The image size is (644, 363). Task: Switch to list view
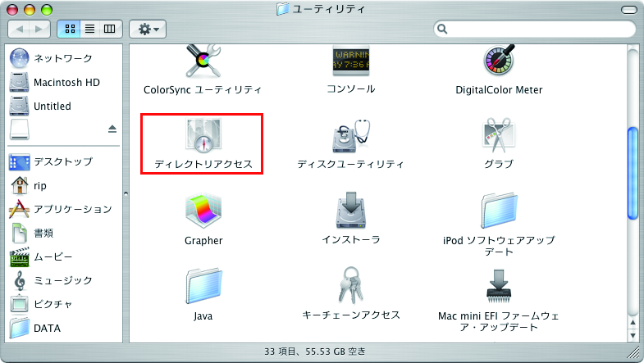point(89,29)
